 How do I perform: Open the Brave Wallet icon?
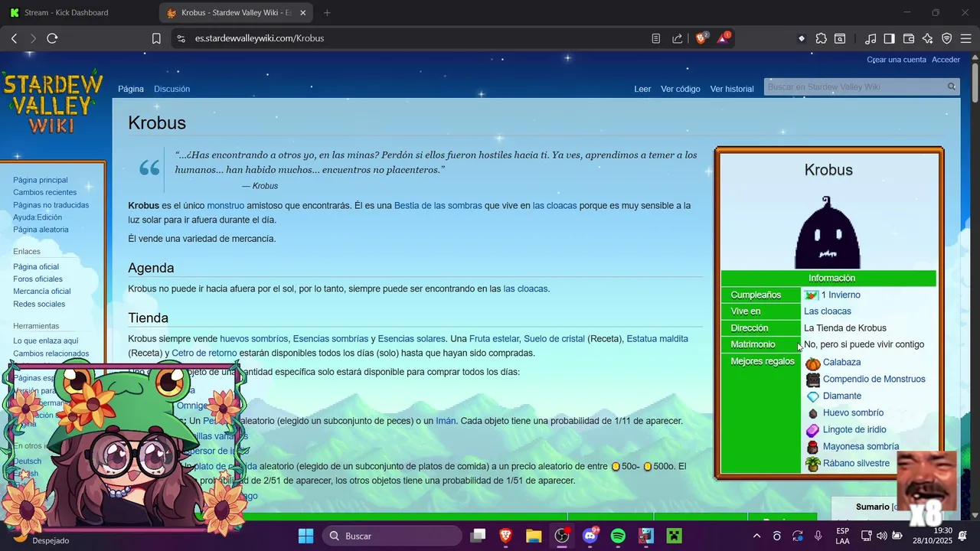point(909,38)
